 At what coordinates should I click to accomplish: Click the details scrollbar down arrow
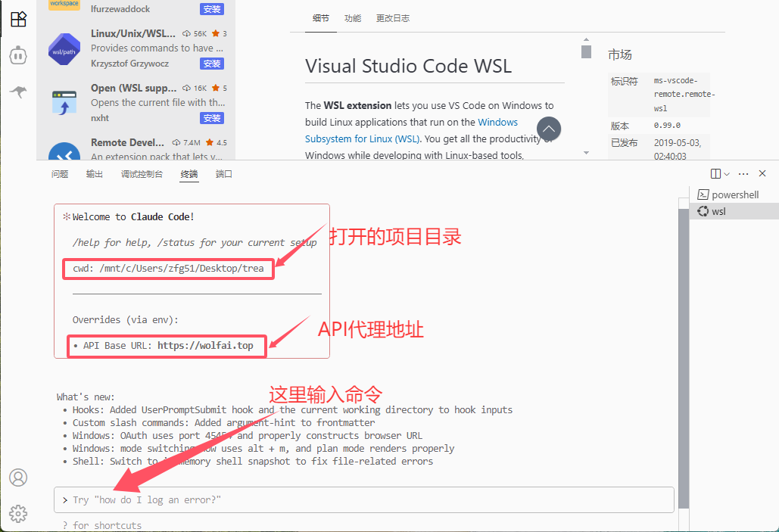[586, 153]
